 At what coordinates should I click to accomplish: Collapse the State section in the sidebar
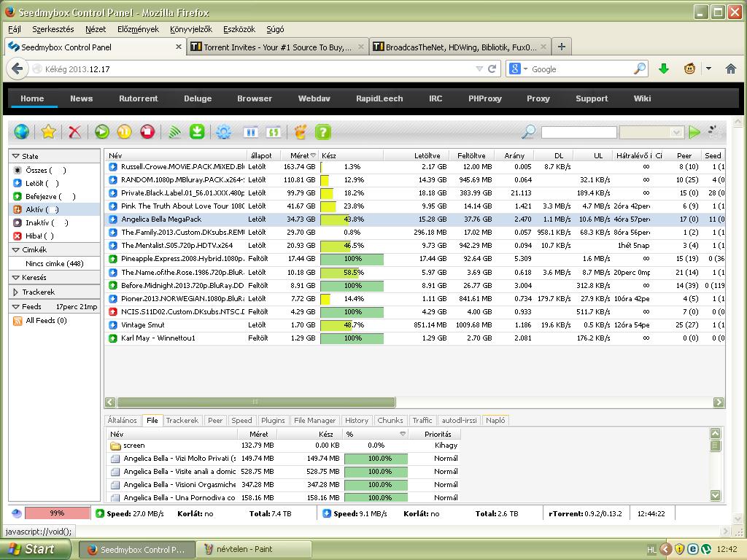click(16, 156)
